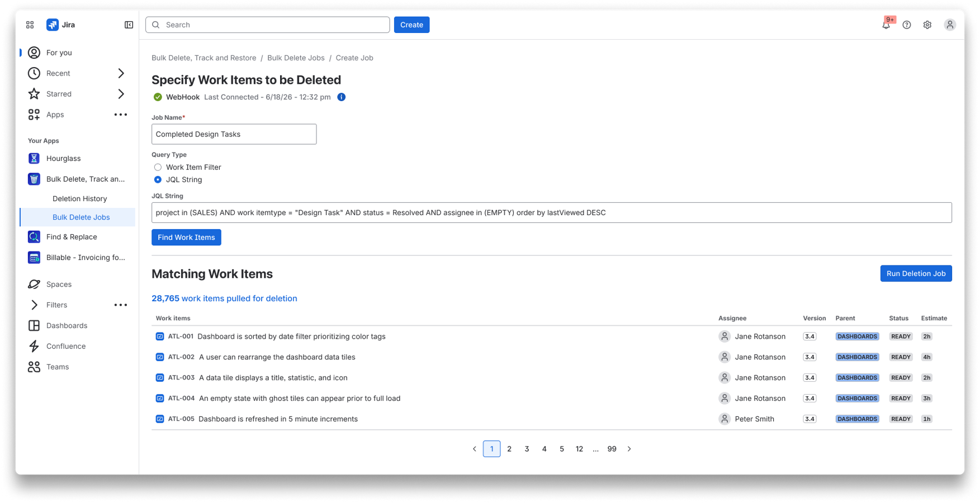The width and height of the screenshot is (980, 503).
Task: Open settings gear icon
Action: point(927,25)
